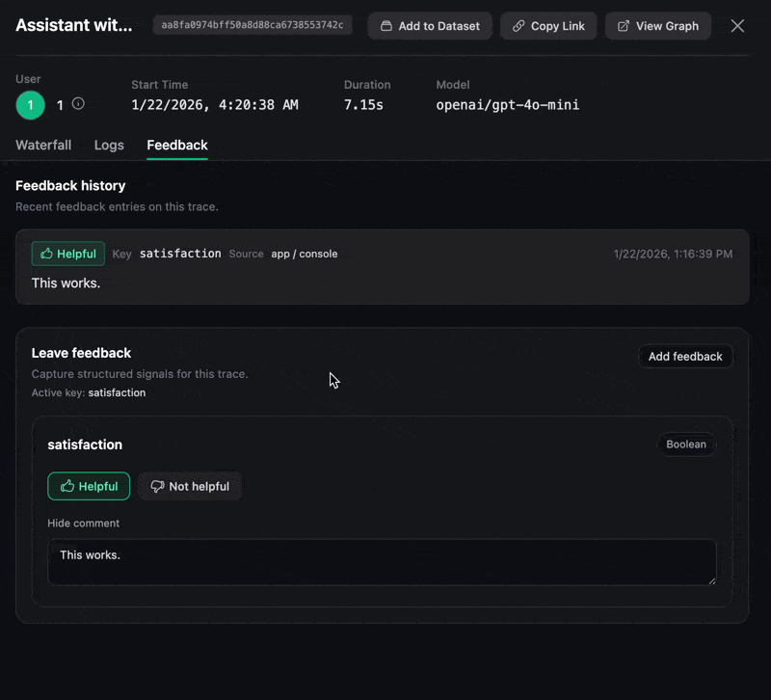
Task: Click the feedback entry timestamp 1:16:39 PM
Action: tap(673, 255)
